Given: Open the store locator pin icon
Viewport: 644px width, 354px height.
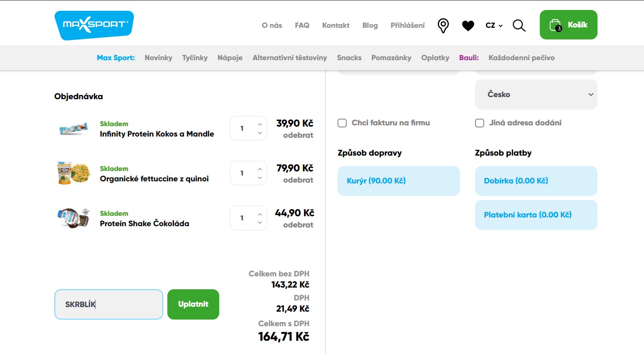Looking at the screenshot, I should coord(443,25).
